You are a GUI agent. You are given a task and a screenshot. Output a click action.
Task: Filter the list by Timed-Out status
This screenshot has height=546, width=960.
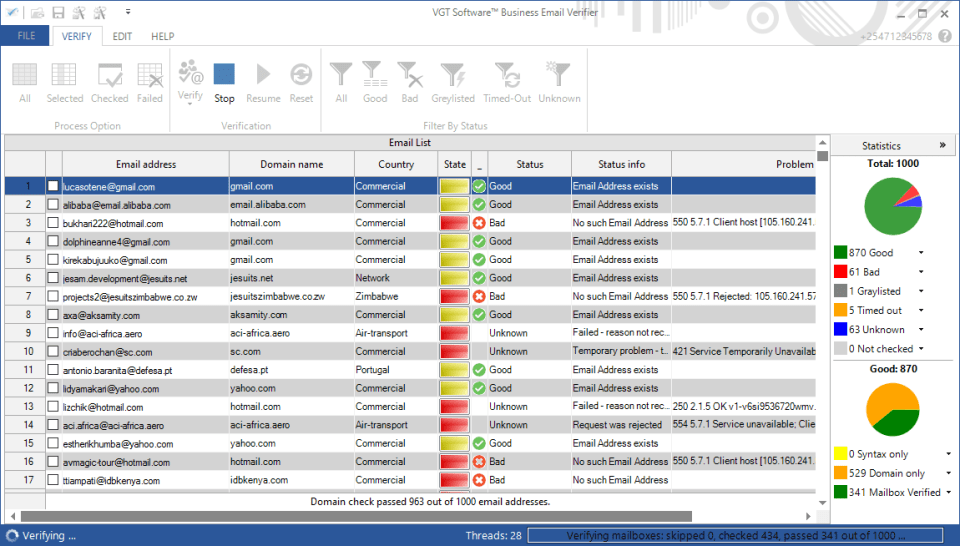coord(507,74)
